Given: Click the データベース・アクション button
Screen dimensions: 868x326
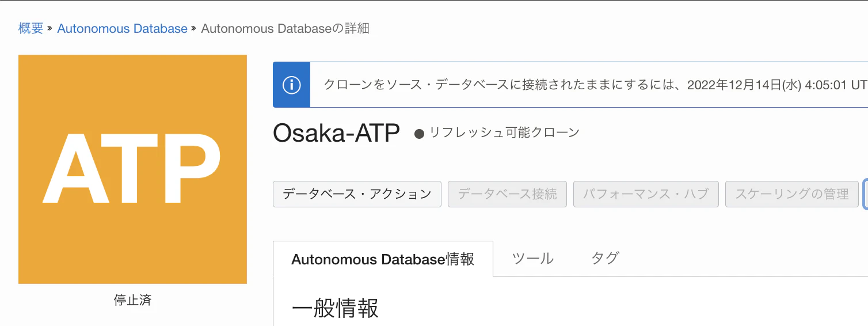Looking at the screenshot, I should point(357,194).
